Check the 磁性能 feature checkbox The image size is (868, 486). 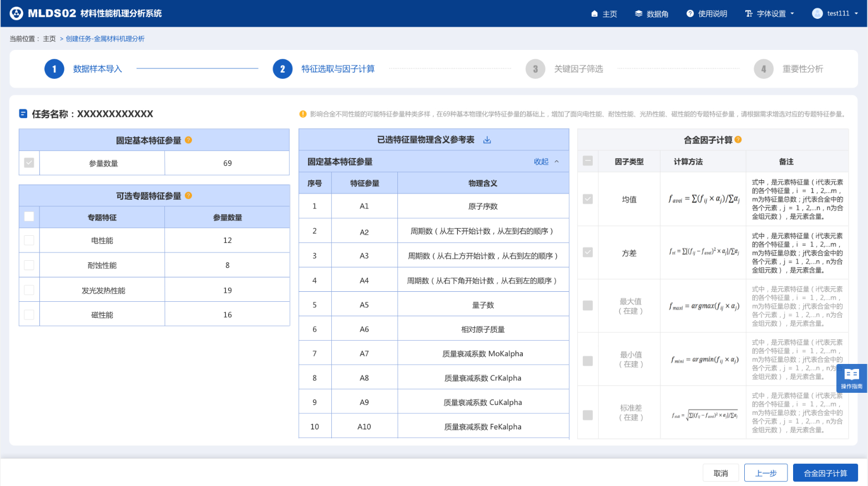coord(29,315)
